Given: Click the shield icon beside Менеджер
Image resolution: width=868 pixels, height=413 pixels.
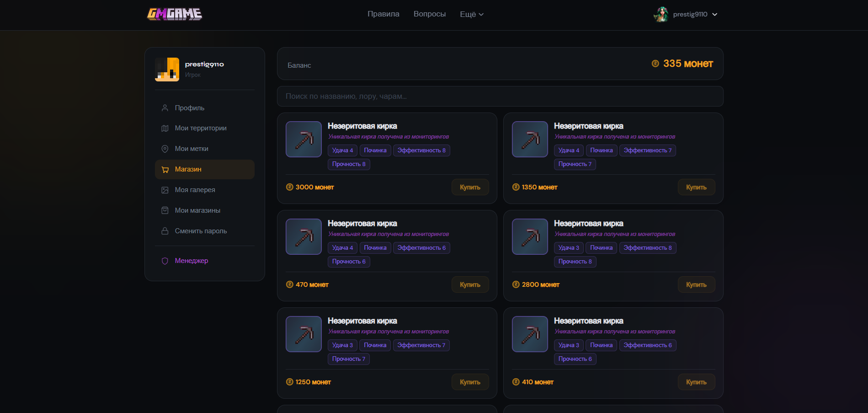Looking at the screenshot, I should pyautogui.click(x=165, y=261).
